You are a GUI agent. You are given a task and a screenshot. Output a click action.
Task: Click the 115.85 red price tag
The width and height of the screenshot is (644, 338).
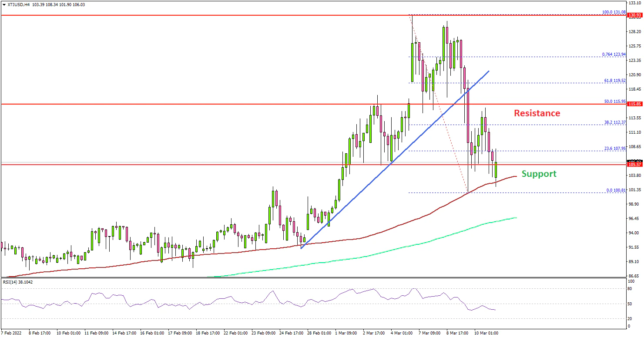pos(635,105)
